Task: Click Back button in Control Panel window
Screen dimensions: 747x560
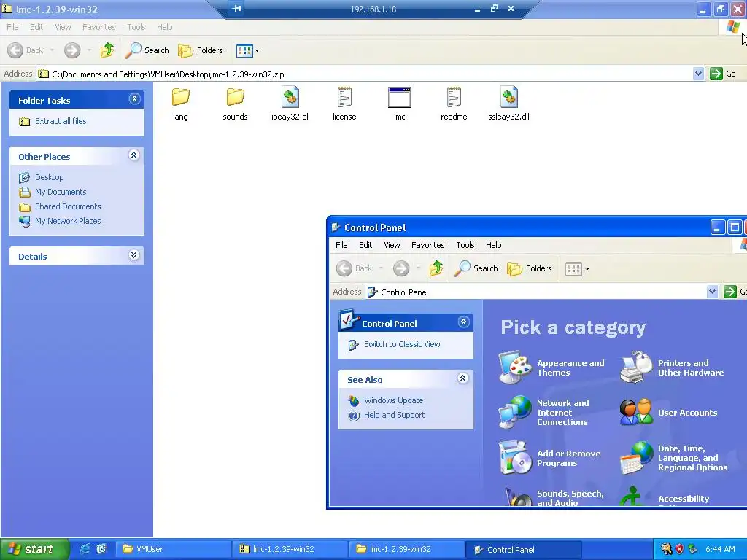Action: point(354,268)
